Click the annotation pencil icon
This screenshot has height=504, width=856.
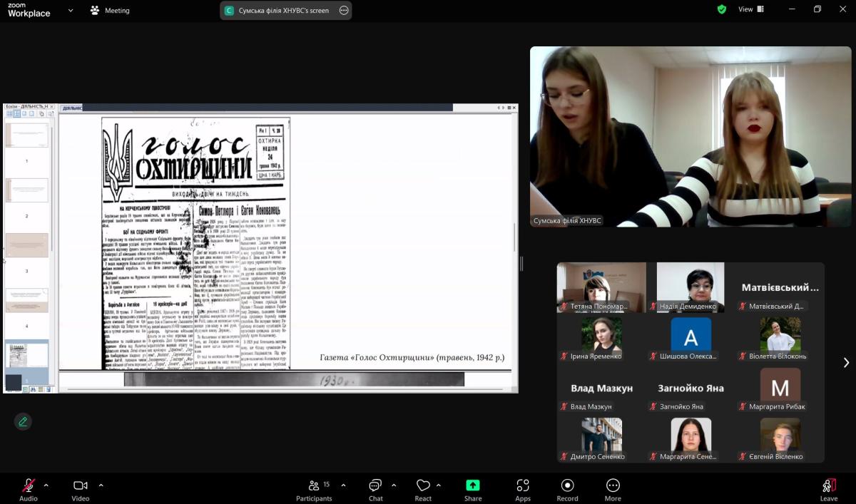pos(23,421)
